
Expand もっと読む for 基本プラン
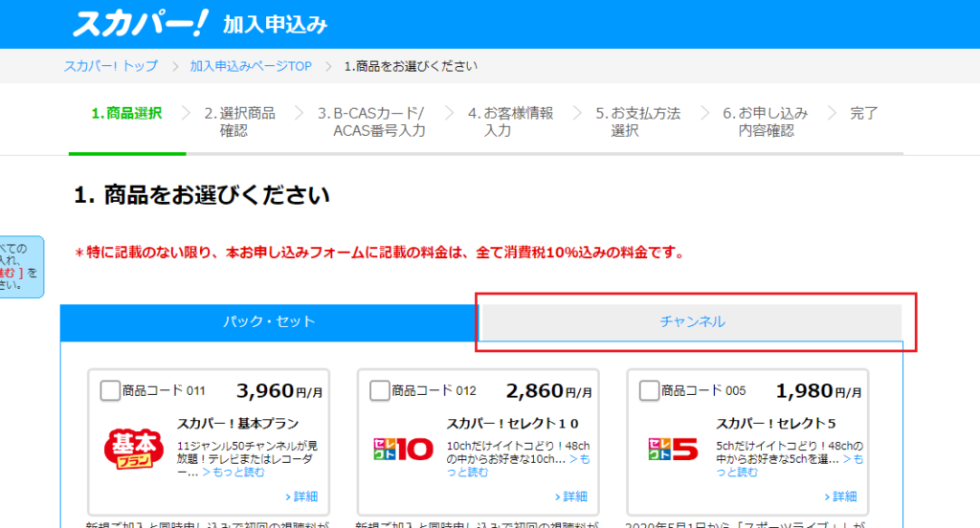tap(234, 473)
